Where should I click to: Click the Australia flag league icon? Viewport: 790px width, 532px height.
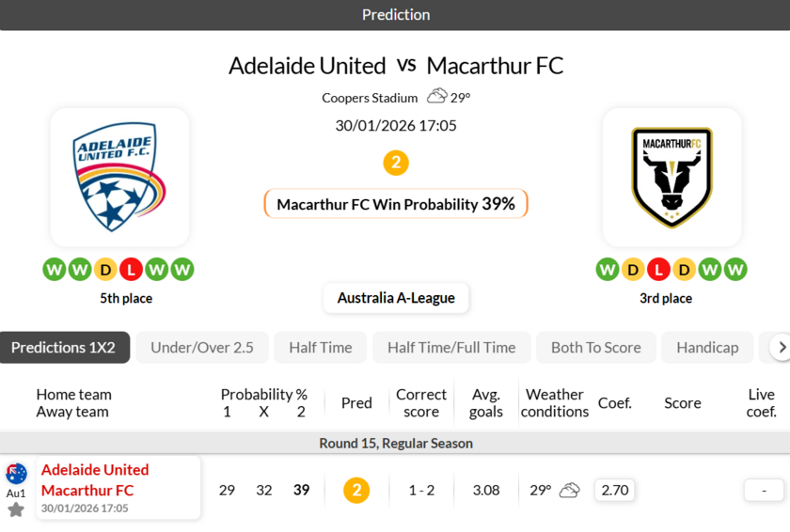pyautogui.click(x=16, y=474)
